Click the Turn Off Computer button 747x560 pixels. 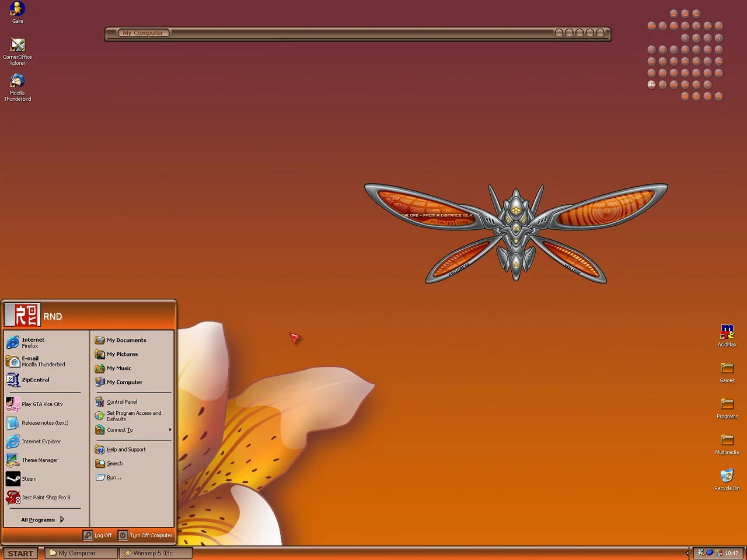click(x=145, y=535)
